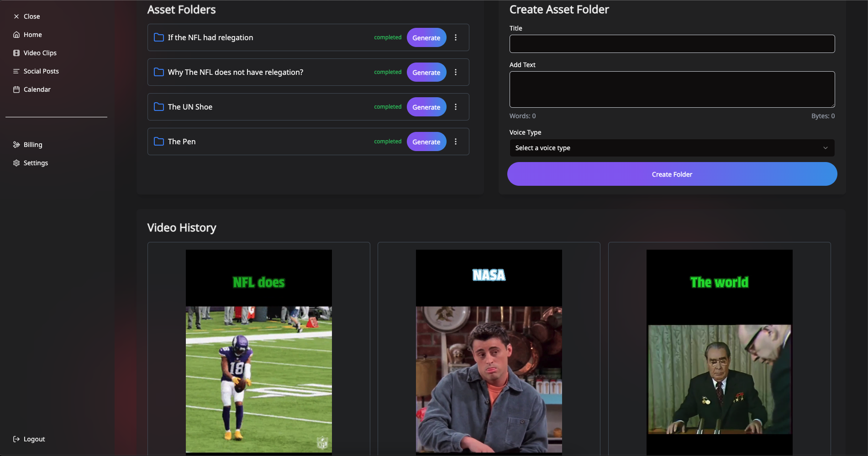Select The Pen folder title
Screen dimensions: 868x456
[182, 142]
